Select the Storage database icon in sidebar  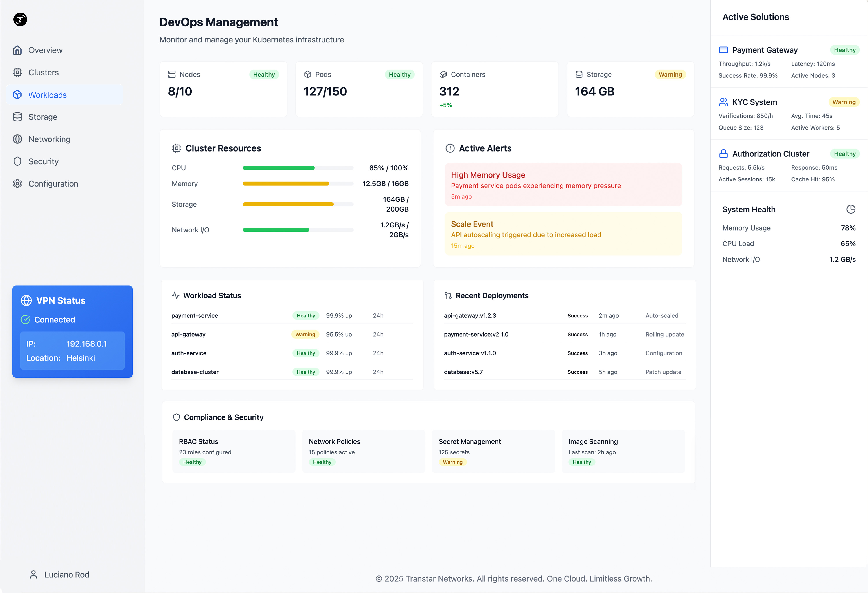click(x=18, y=117)
